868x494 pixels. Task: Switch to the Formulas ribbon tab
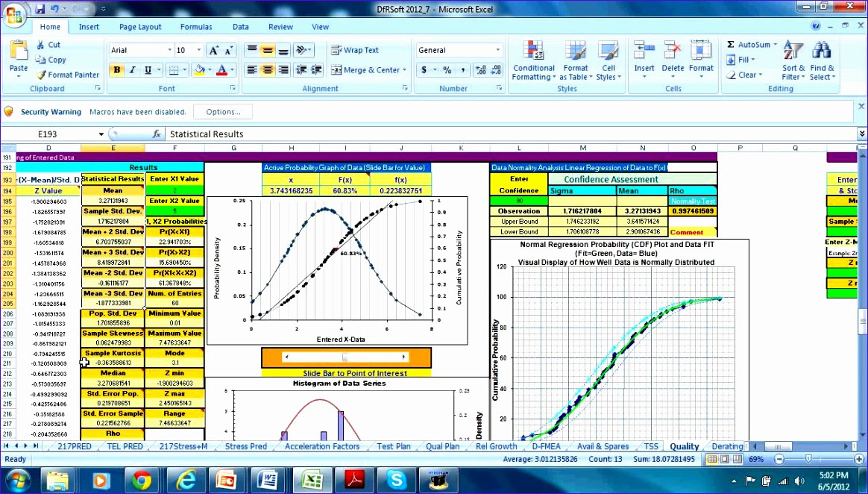pyautogui.click(x=196, y=27)
